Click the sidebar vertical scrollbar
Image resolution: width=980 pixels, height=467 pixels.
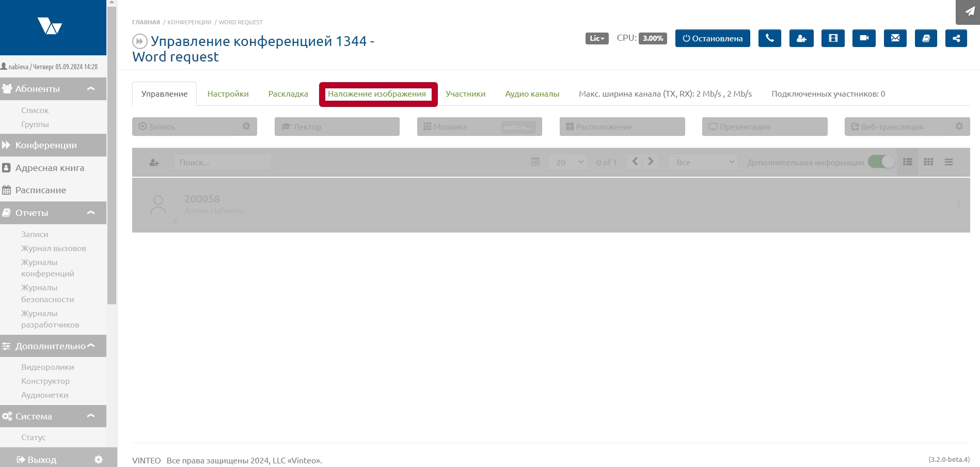point(112,155)
